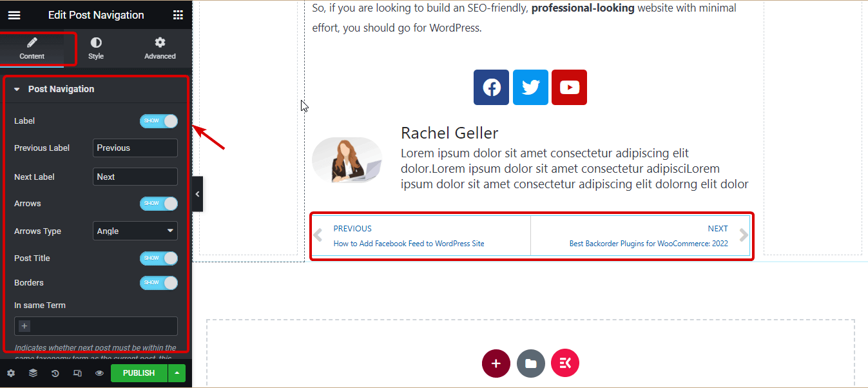This screenshot has height=388, width=868.
Task: Click Rachel Geller author avatar
Action: 347,159
